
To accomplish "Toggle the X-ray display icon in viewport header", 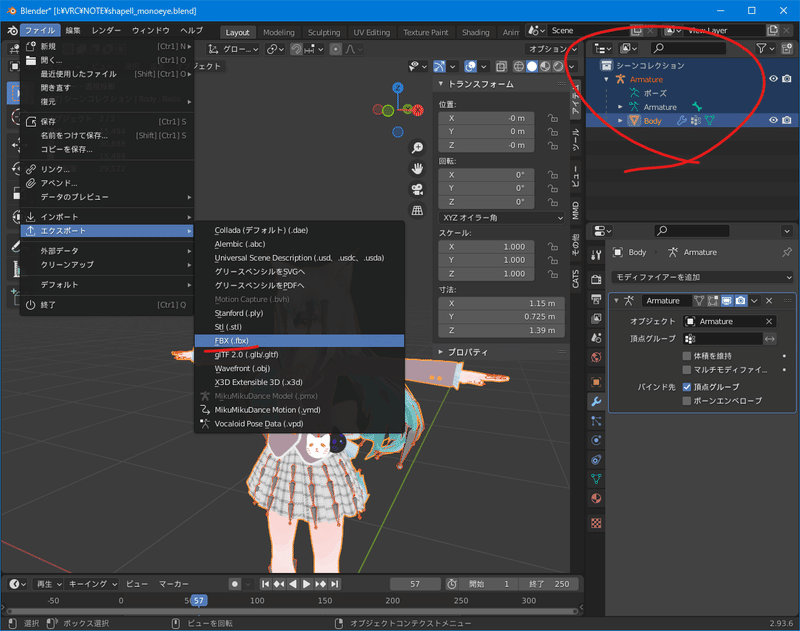I will pos(502,66).
